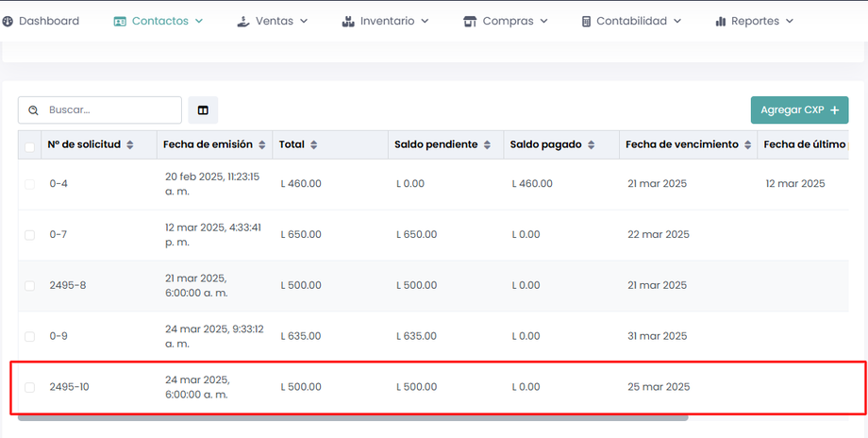Click the horizontal table scrollbar
Screen dimensions: 868x438
click(349, 416)
